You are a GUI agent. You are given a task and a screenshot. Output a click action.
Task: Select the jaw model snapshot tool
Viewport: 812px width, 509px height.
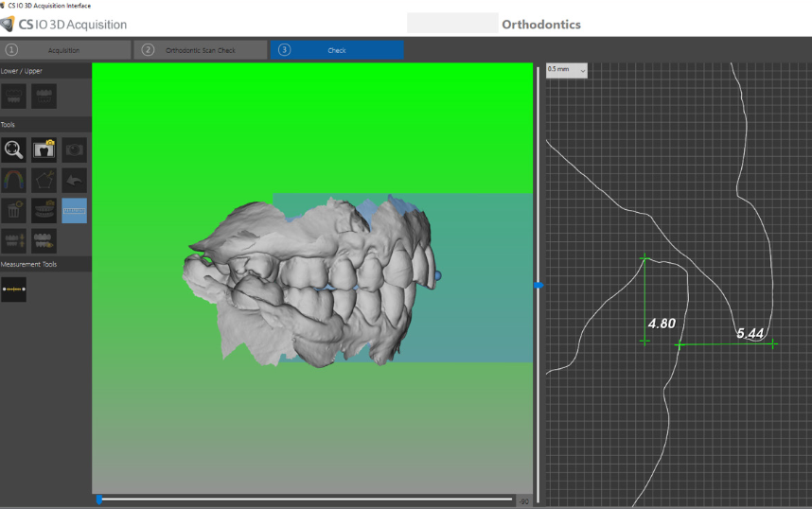(x=44, y=210)
